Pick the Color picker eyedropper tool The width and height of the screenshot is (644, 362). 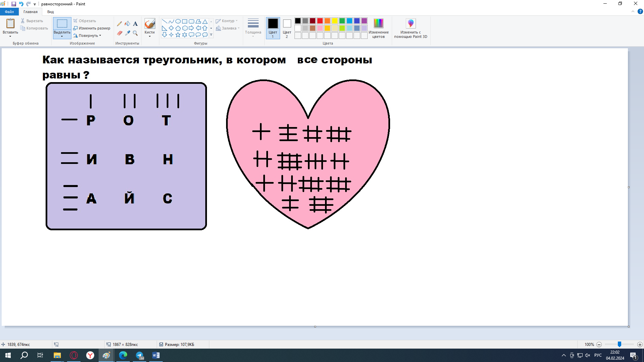point(127,33)
